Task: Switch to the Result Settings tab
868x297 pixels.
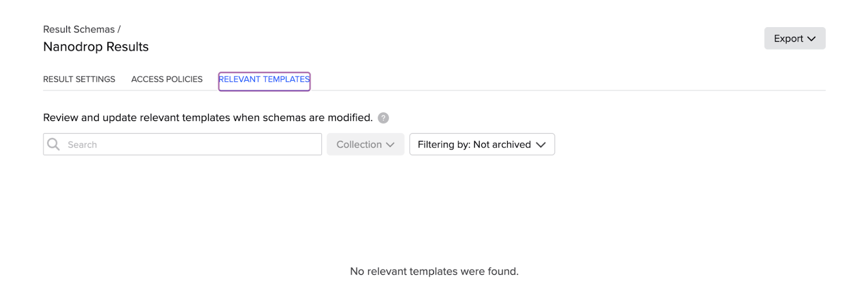Action: coord(79,79)
